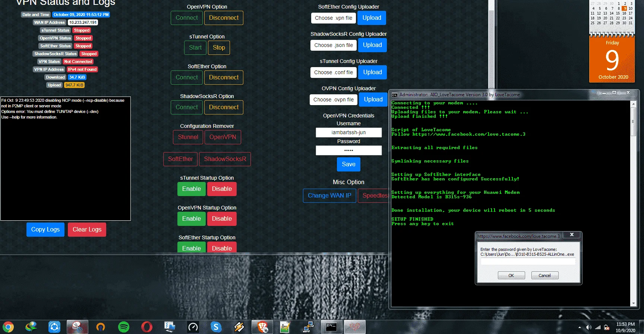This screenshot has height=334, width=644.
Task: Launch Opera browser from the taskbar
Action: pyautogui.click(x=147, y=327)
